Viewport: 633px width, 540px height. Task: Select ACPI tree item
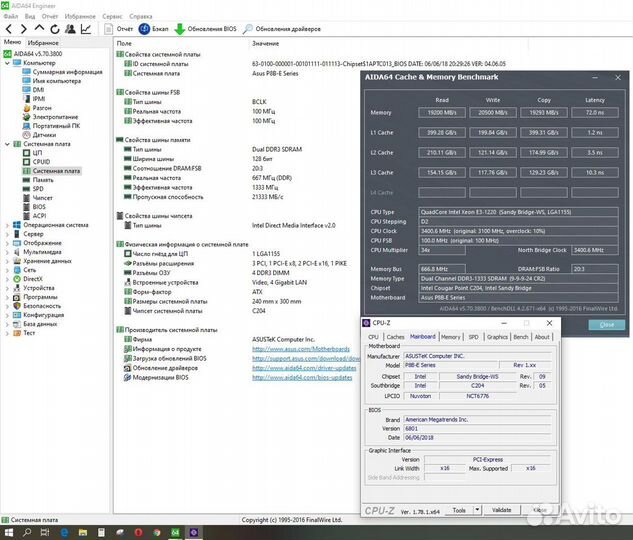(35, 216)
